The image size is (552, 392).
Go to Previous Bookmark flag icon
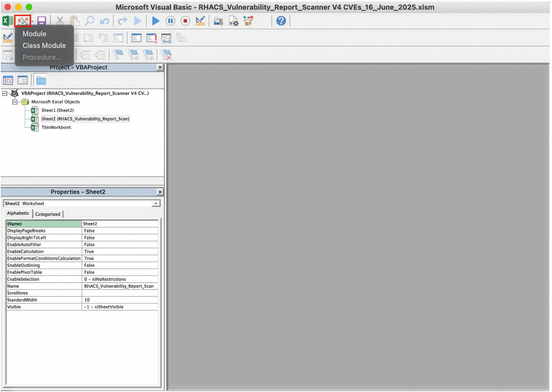pos(148,55)
